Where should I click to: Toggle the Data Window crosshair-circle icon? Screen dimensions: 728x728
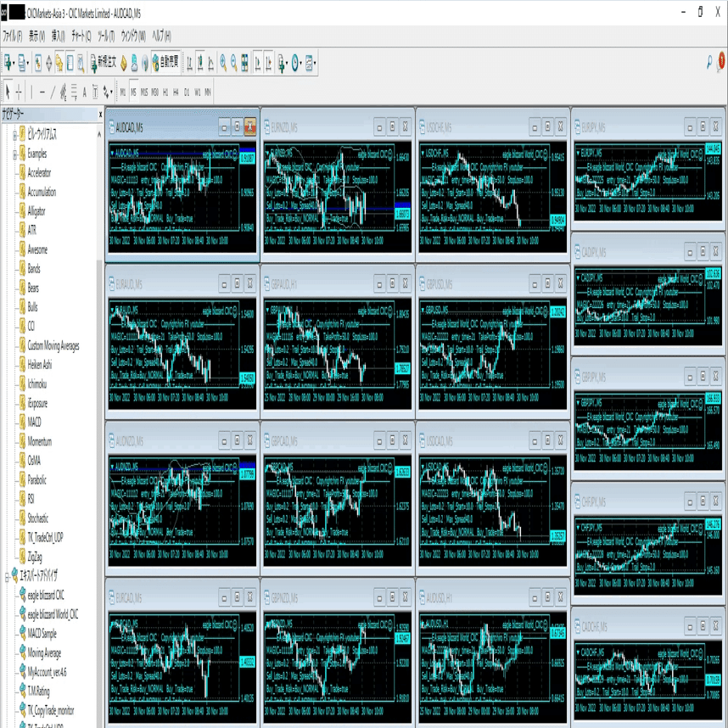(48, 63)
